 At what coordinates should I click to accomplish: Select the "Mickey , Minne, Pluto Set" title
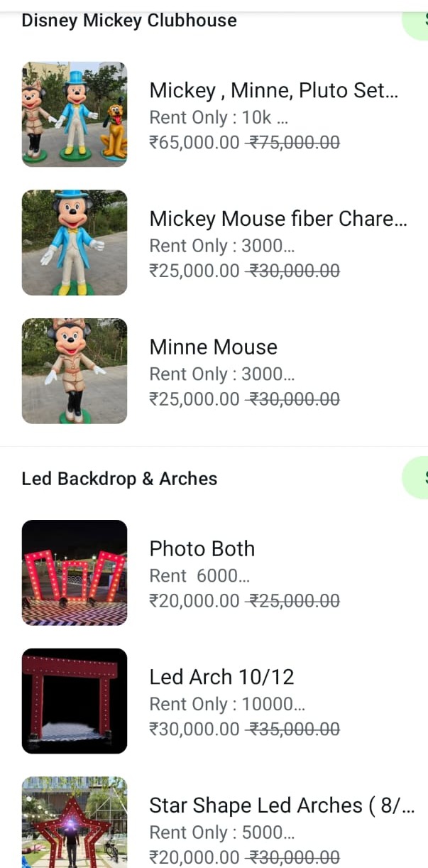tap(273, 91)
